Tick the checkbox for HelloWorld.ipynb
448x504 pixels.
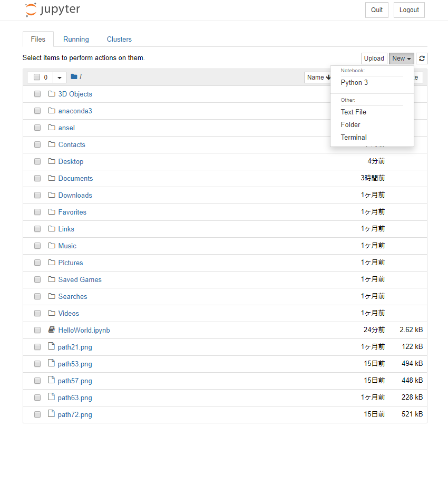point(37,330)
